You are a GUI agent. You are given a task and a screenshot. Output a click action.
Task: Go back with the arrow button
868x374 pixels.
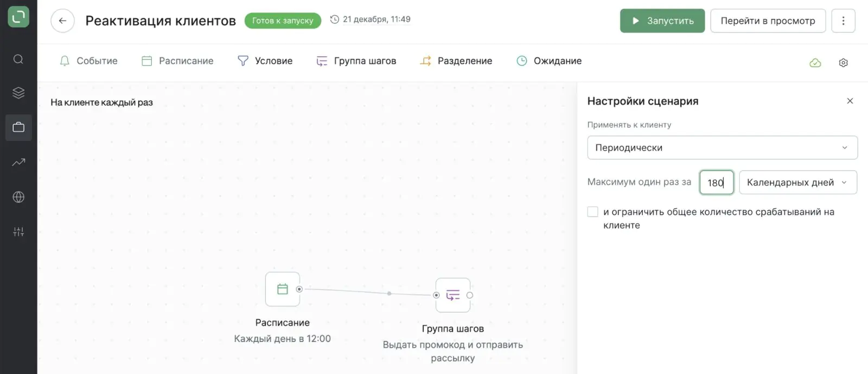(x=62, y=21)
